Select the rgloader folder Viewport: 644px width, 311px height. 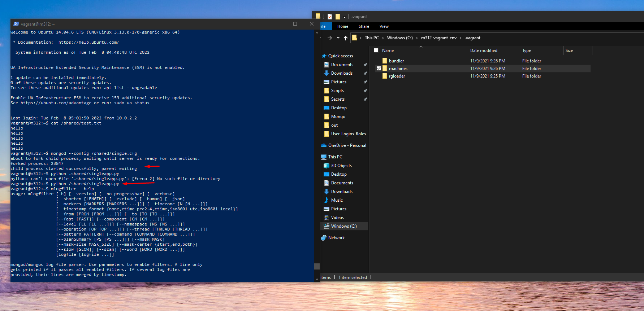tap(397, 76)
